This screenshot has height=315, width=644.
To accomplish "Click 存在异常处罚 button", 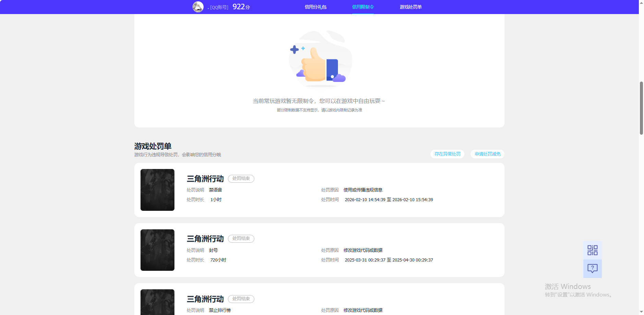I will click(447, 154).
